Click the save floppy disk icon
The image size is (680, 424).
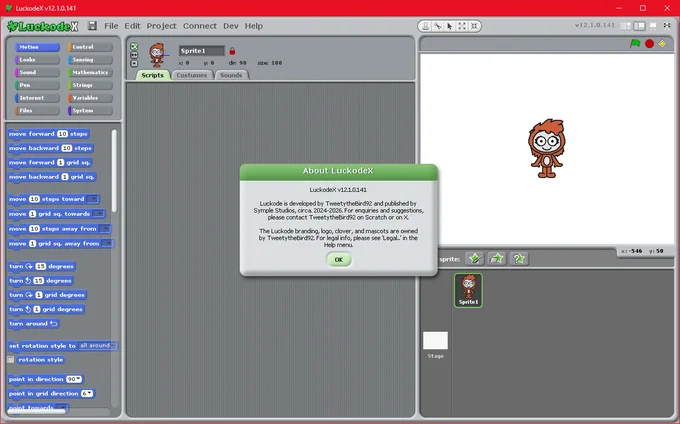tap(92, 26)
